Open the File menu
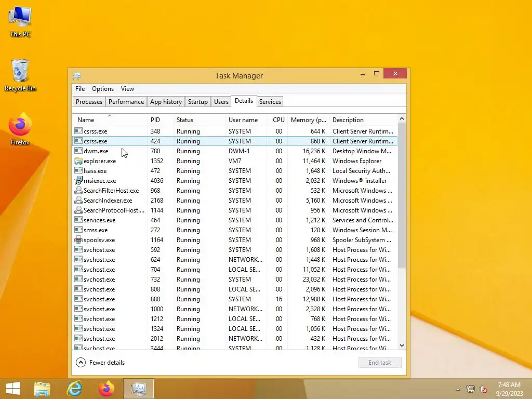Screen dimensions: 532x399 (80, 88)
